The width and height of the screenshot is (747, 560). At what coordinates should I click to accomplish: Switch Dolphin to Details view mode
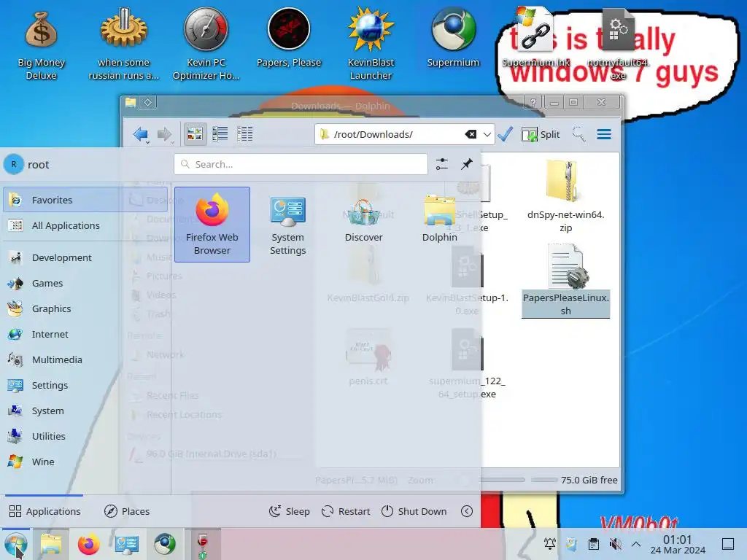click(245, 134)
